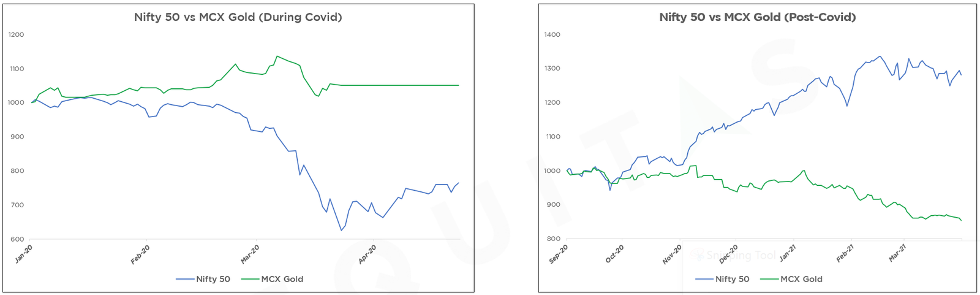Click the Jan-20 axis label
Screen dimensions: 980x295
tap(24, 255)
